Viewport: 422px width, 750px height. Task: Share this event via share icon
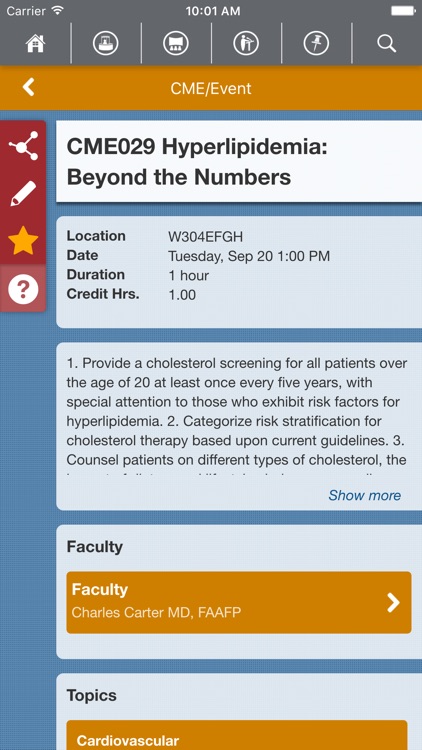pos(23,145)
